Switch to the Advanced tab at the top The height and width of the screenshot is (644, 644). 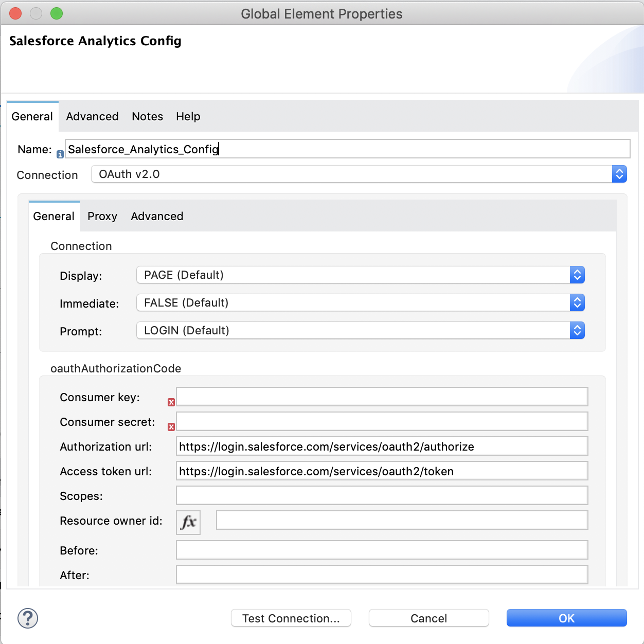pos(92,116)
